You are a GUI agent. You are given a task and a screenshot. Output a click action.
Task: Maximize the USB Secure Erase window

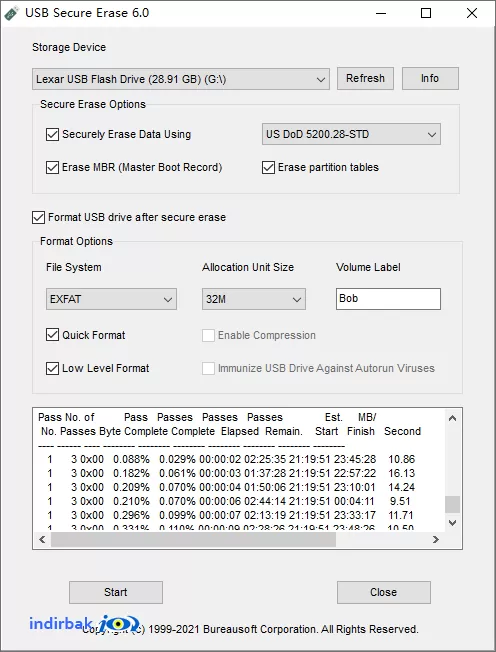click(x=426, y=13)
